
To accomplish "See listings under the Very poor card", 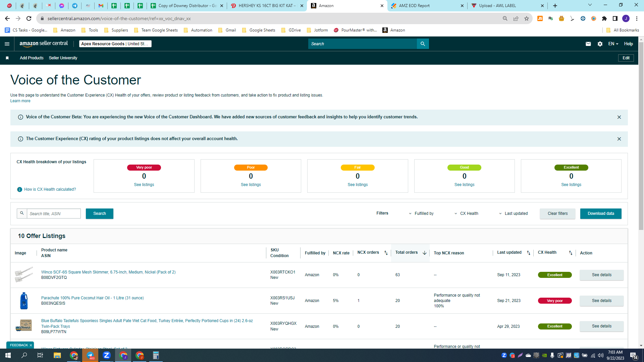I will 144,185.
